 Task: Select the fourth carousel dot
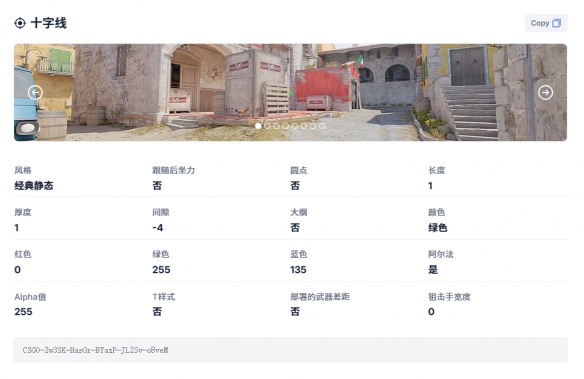[x=286, y=126]
